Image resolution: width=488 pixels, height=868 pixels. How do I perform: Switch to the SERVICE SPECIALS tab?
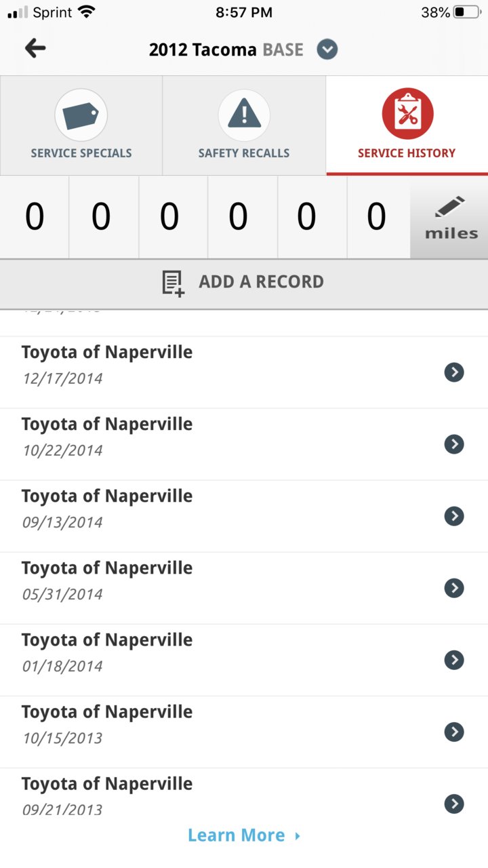pos(81,125)
